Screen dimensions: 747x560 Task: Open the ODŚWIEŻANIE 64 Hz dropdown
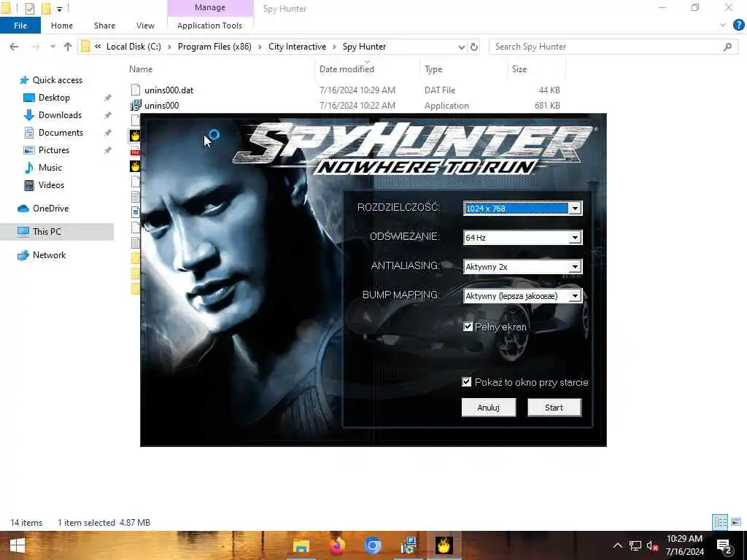click(575, 237)
